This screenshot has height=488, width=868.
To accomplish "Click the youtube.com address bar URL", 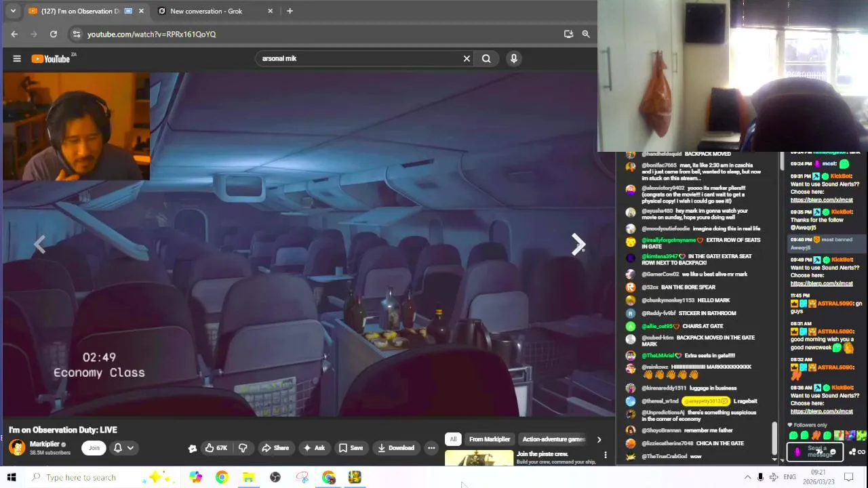I will click(x=151, y=34).
